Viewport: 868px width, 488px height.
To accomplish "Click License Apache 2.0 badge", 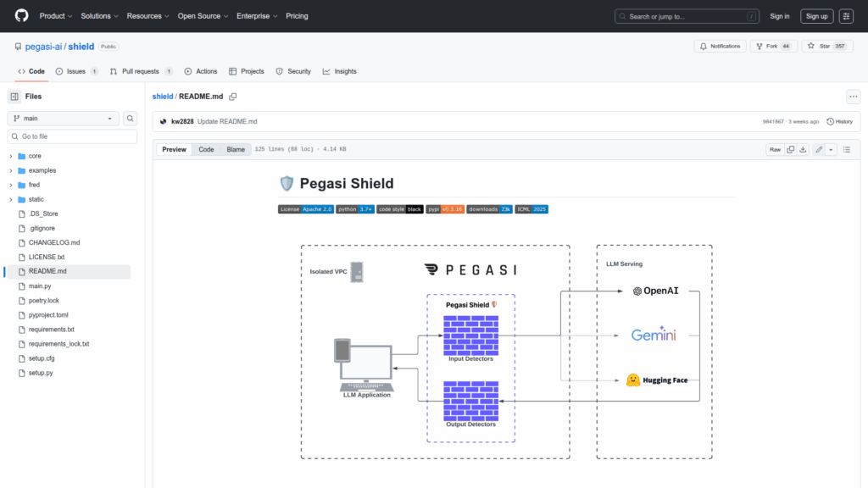I will point(305,209).
